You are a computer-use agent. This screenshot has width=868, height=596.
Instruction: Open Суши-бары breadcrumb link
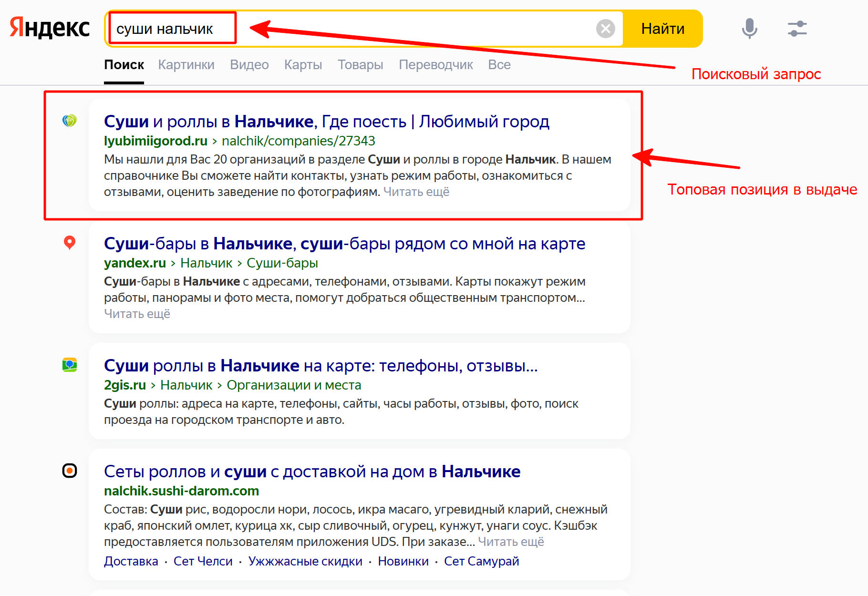point(282,263)
